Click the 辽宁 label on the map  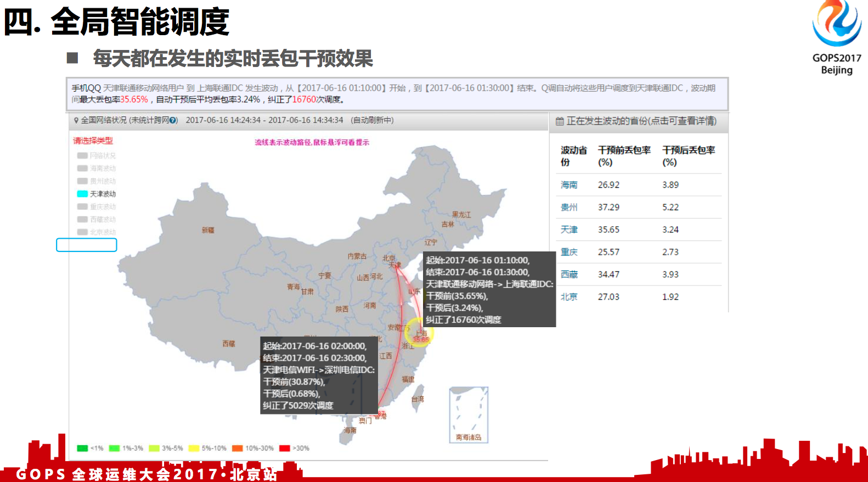click(x=431, y=243)
